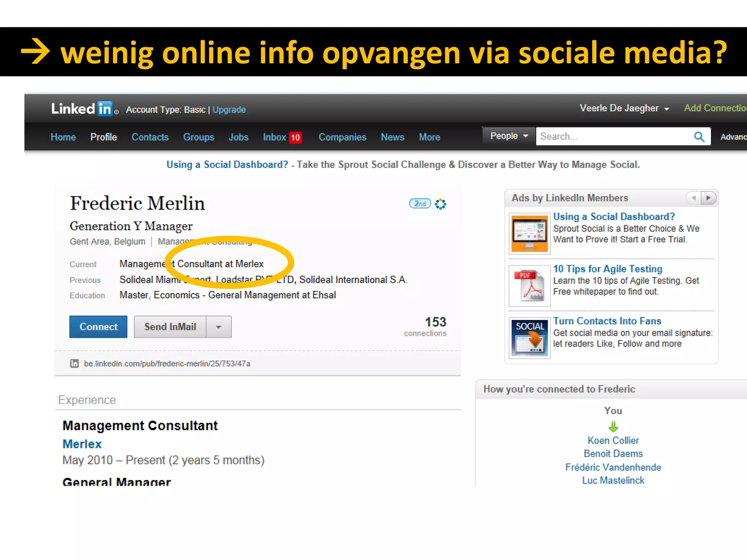The image size is (747, 560).
Task: Click the Gent Area, Belgium location text
Action: 108,242
